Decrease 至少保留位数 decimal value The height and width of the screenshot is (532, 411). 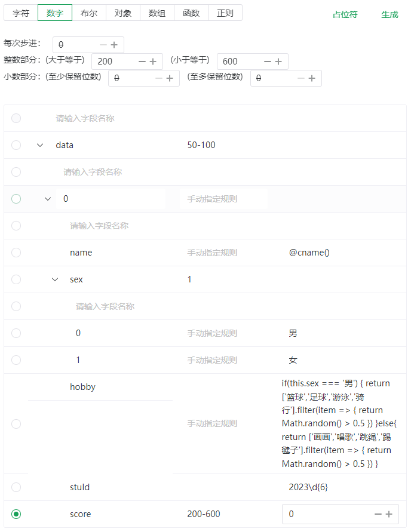click(x=159, y=78)
